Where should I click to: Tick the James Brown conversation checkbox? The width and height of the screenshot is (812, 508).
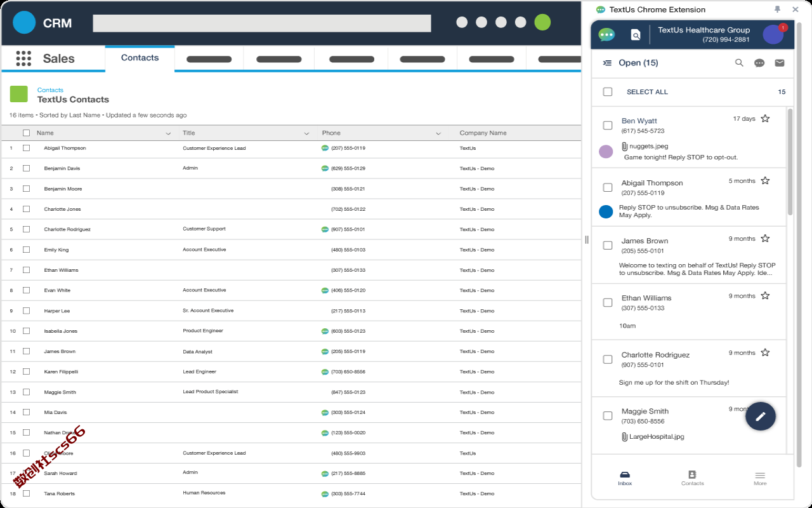pyautogui.click(x=608, y=245)
